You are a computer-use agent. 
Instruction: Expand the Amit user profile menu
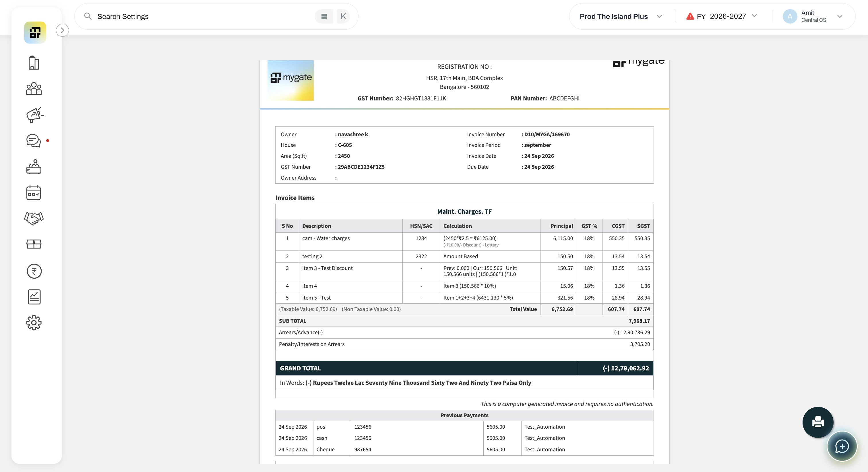pyautogui.click(x=813, y=17)
